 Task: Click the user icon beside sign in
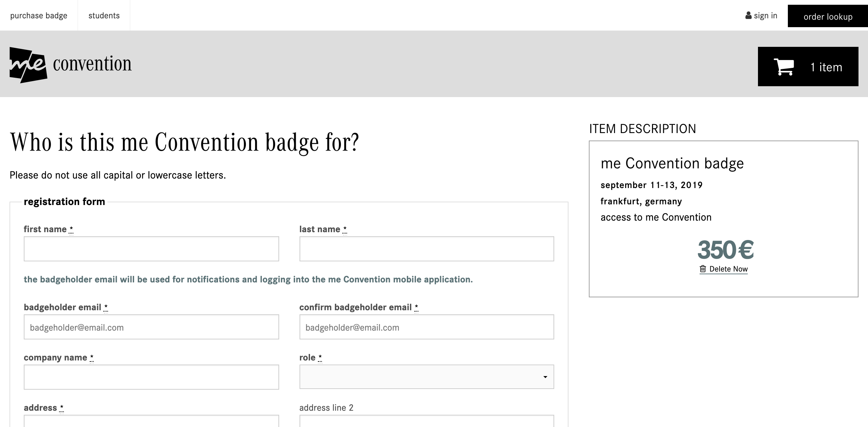pyautogui.click(x=748, y=16)
